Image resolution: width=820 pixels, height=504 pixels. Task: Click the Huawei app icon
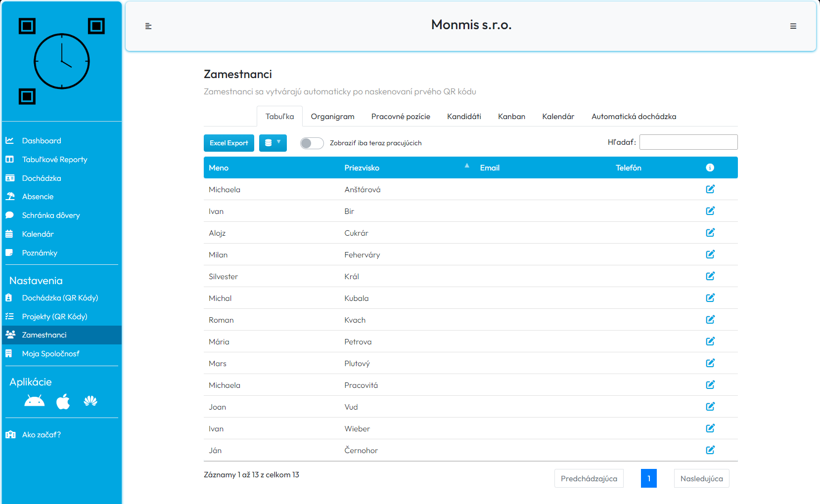(x=91, y=401)
